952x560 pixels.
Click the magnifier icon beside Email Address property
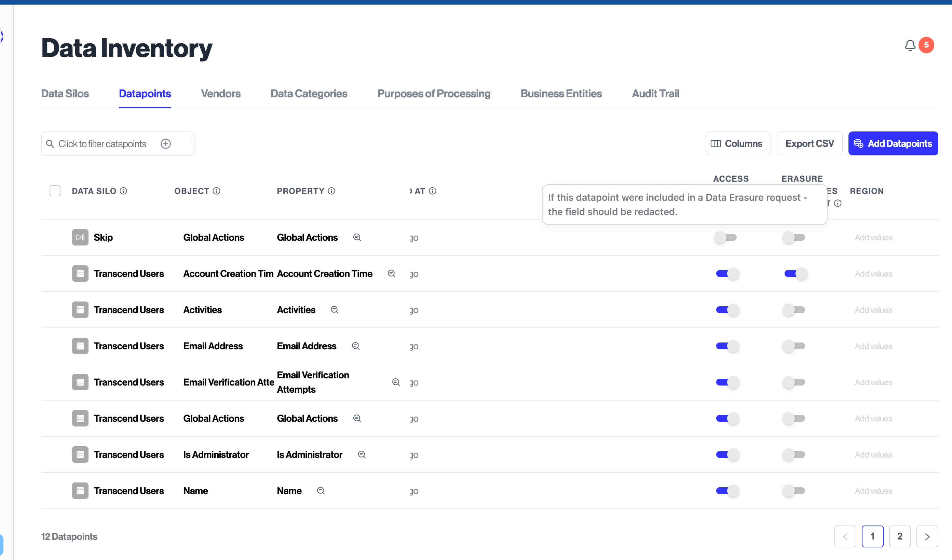(355, 346)
